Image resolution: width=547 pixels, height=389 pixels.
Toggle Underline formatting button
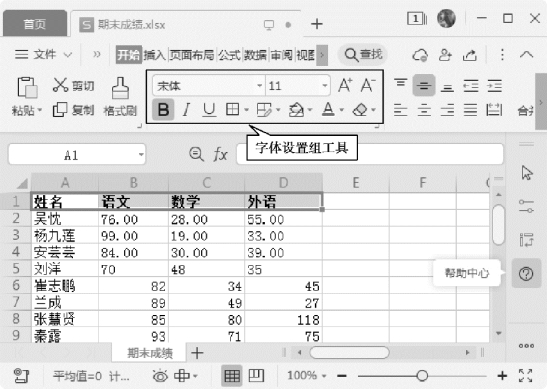point(209,110)
